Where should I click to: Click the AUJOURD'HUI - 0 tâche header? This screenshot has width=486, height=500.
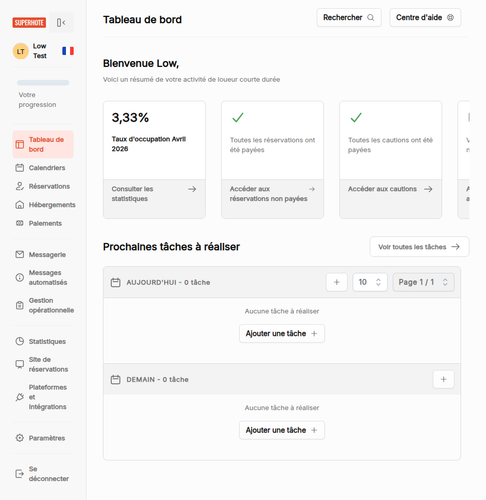pyautogui.click(x=168, y=282)
